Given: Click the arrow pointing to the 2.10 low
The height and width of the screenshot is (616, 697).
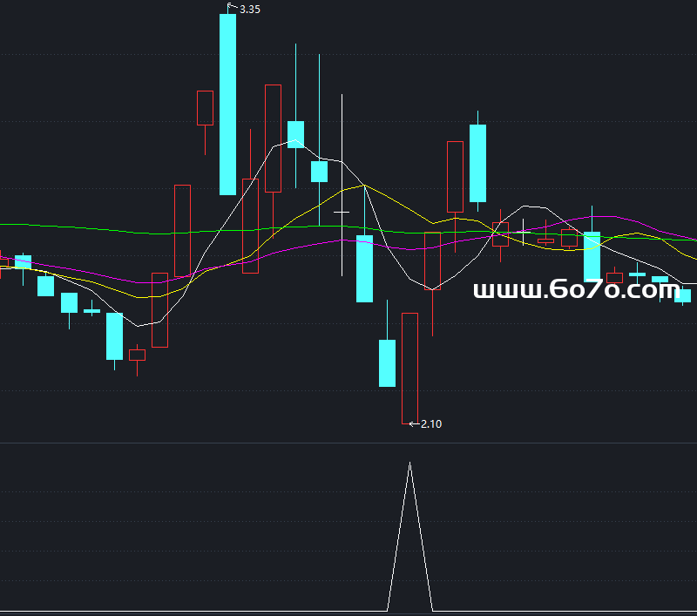Looking at the screenshot, I should click(413, 424).
